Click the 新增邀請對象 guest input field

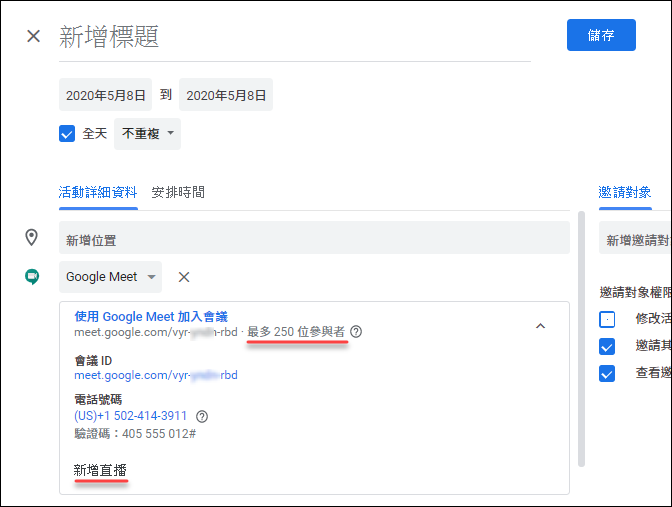(635, 238)
